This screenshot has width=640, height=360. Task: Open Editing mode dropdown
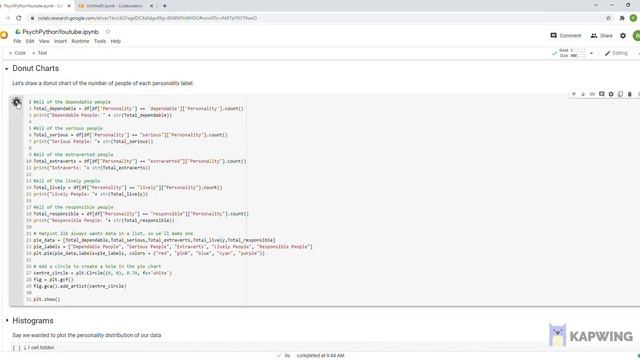click(x=617, y=53)
